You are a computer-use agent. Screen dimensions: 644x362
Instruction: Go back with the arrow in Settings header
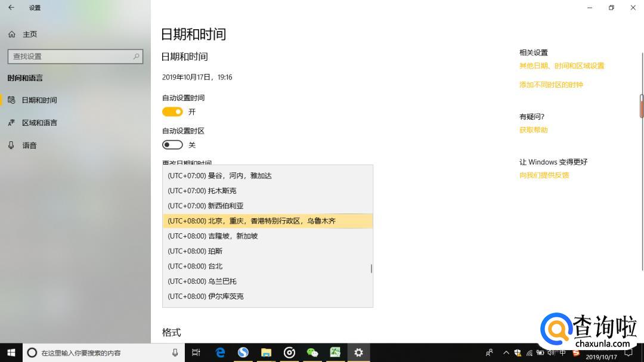[x=11, y=7]
